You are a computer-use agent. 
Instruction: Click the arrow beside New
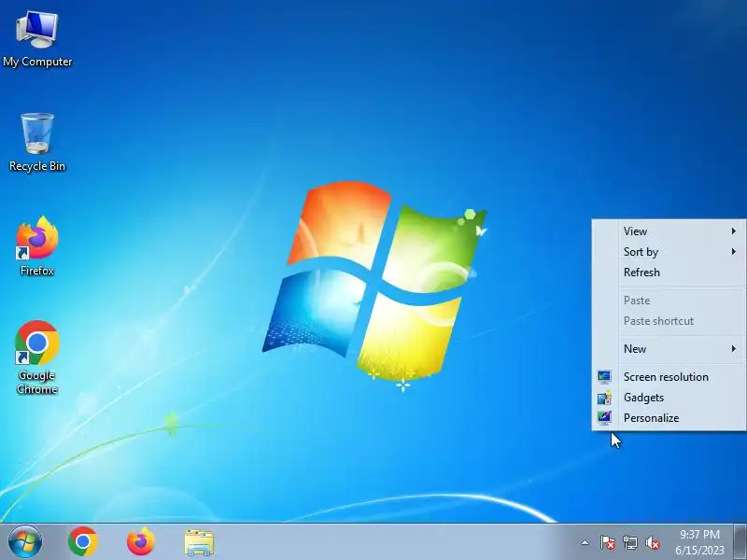(x=734, y=348)
